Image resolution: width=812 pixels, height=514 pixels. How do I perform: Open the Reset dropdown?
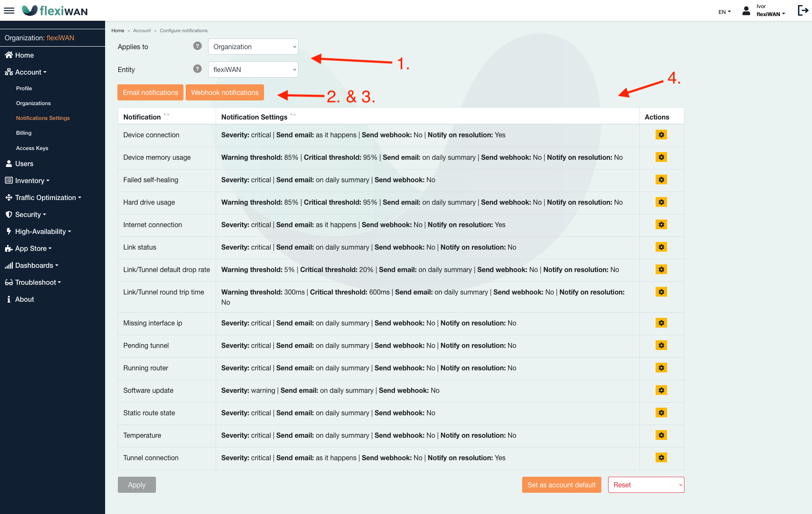(646, 485)
